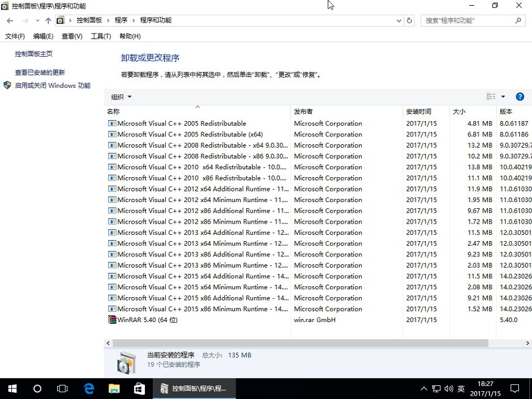Select Visual C++ 2008 Redistributable x64 row

[x=318, y=145]
